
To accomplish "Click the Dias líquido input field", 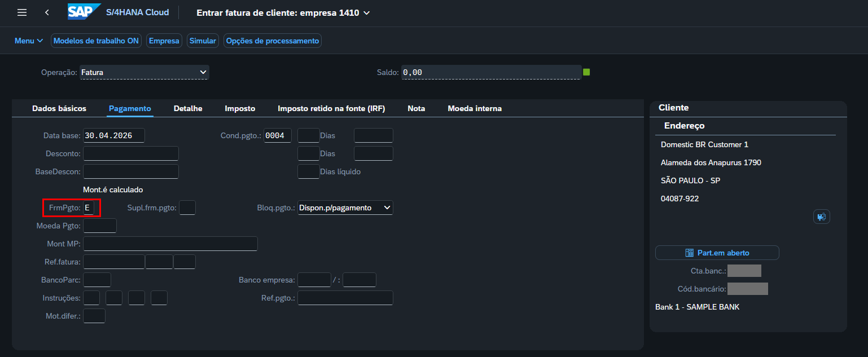I will coord(309,171).
